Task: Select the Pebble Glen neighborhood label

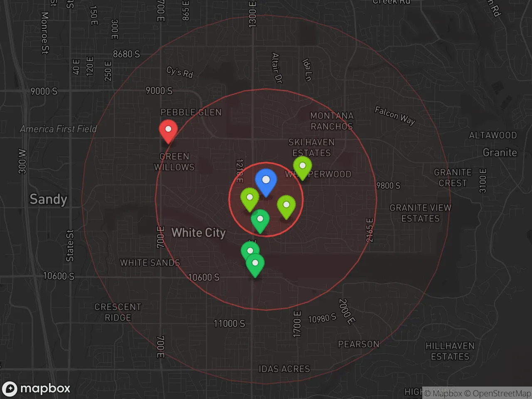Action: click(x=191, y=112)
